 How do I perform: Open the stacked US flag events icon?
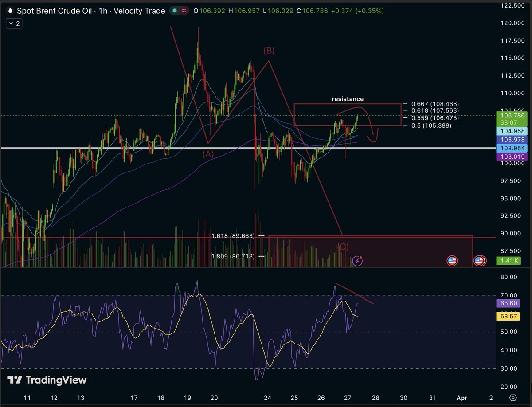(479, 261)
